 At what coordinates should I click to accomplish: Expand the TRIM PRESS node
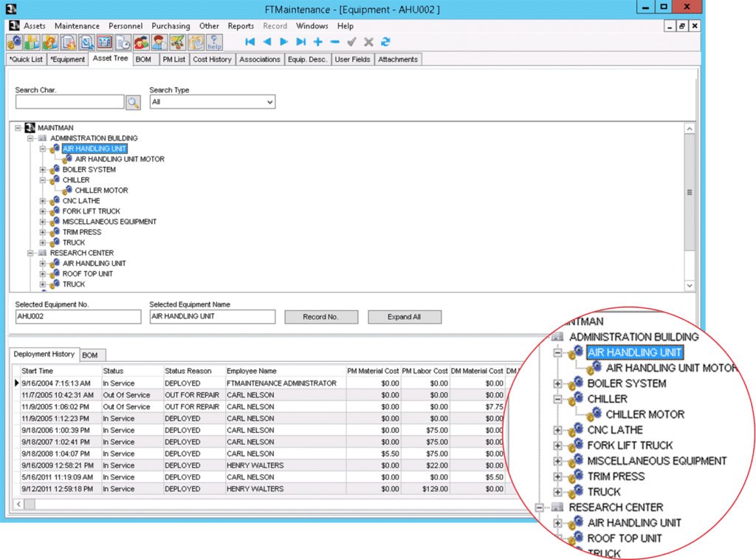click(43, 233)
